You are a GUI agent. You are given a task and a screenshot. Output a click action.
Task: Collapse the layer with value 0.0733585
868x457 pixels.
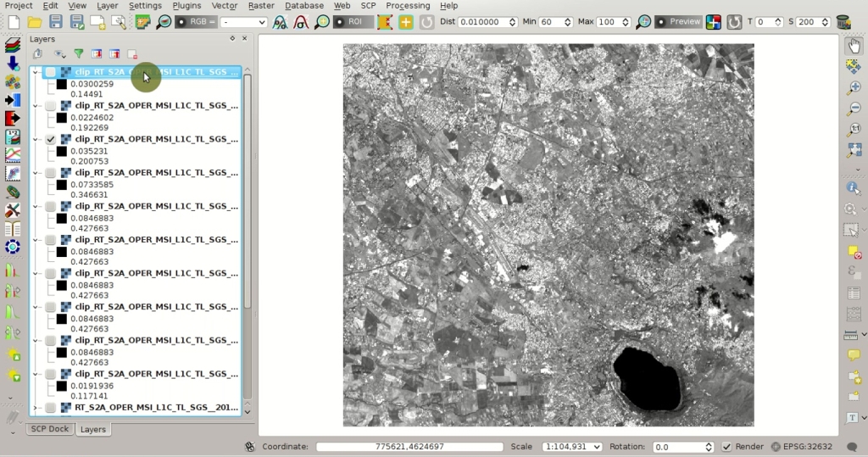pos(36,173)
